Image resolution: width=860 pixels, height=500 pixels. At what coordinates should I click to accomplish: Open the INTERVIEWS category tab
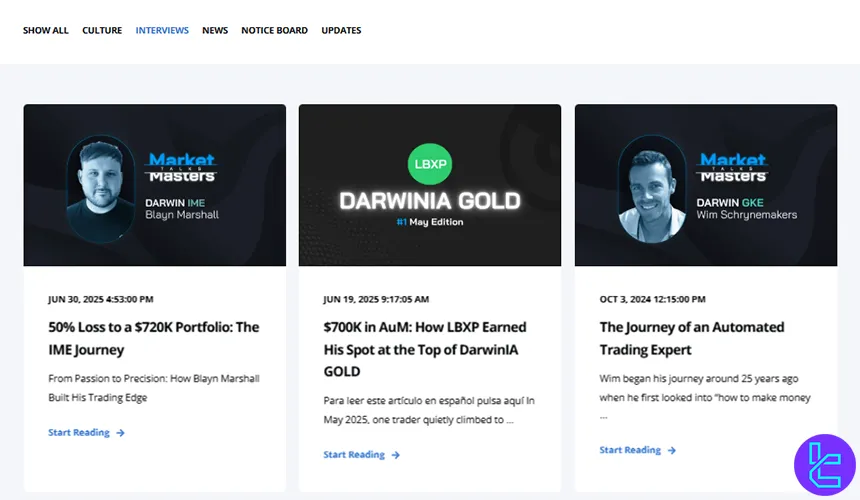click(162, 31)
